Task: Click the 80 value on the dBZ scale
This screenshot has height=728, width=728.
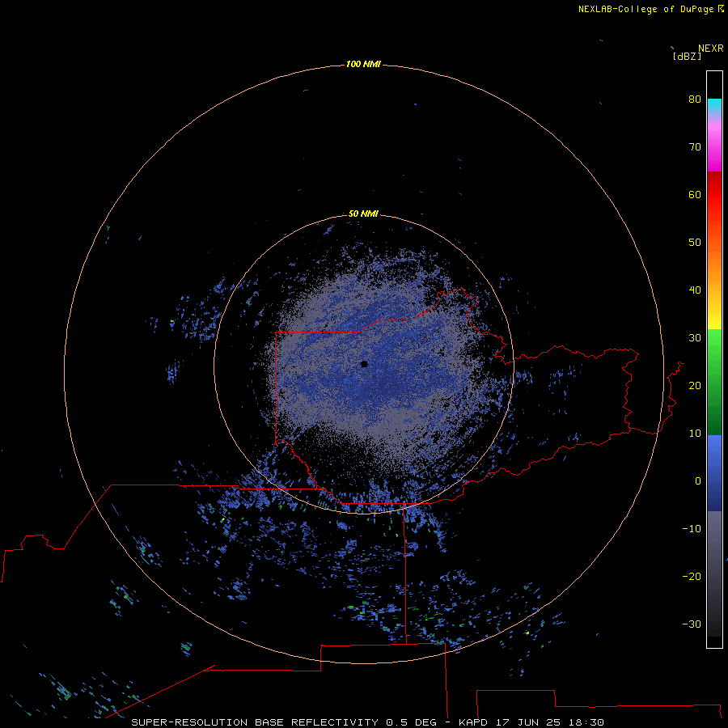Action: click(695, 99)
